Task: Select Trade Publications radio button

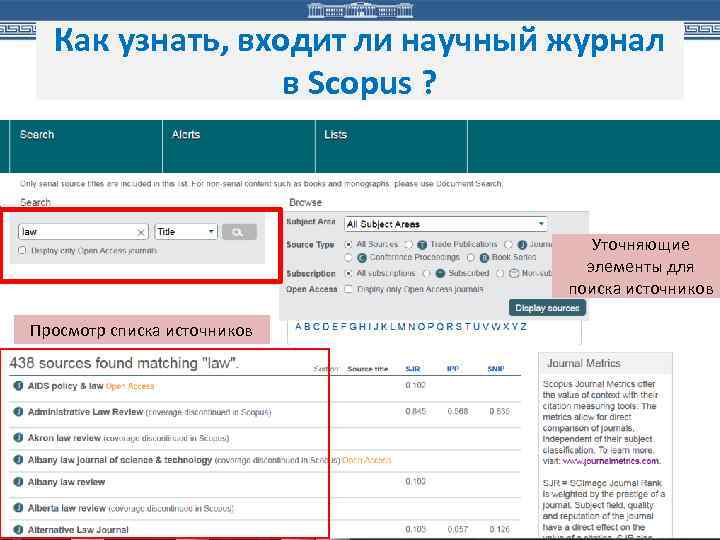Action: (409, 244)
